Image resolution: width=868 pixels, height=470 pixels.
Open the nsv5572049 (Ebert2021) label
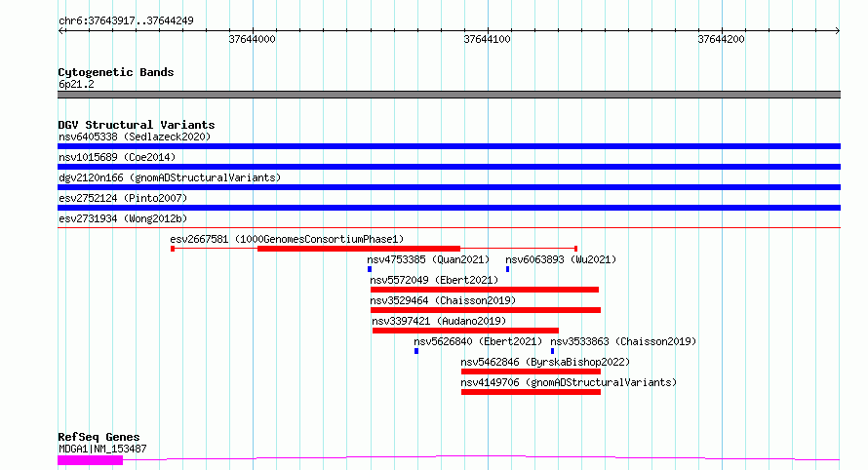[x=435, y=280]
